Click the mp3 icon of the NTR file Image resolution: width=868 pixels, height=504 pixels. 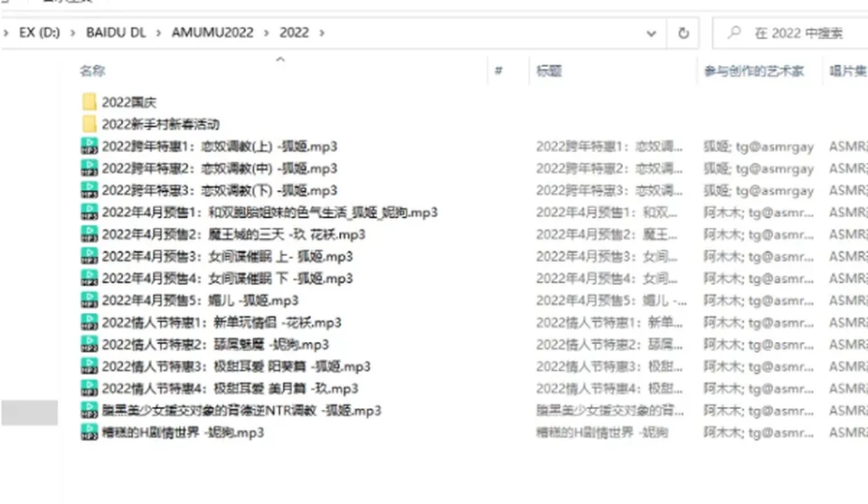[90, 411]
